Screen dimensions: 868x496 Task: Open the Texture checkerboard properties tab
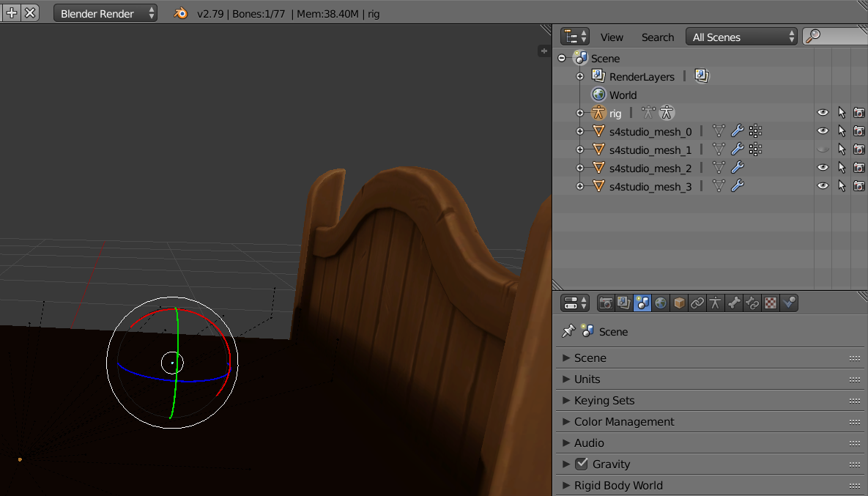coord(770,303)
